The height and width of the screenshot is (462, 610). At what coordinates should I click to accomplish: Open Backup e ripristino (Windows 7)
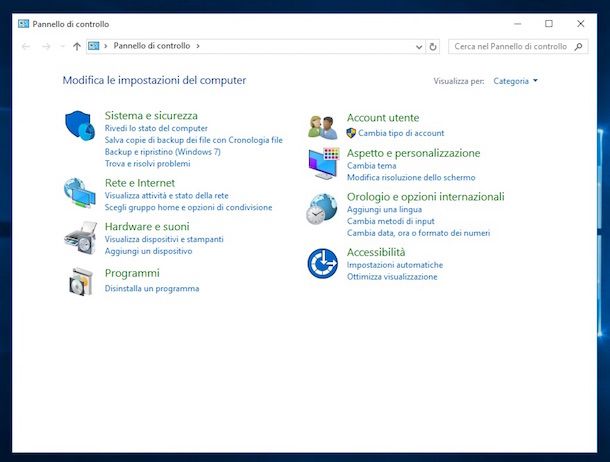[x=163, y=152]
